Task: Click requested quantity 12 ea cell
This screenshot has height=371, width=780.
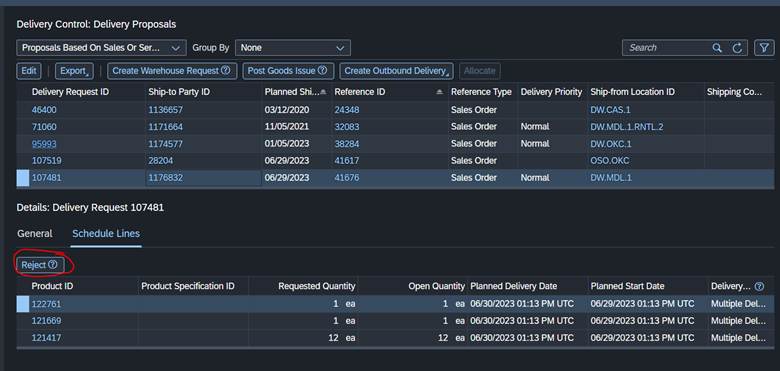Action: tap(342, 338)
